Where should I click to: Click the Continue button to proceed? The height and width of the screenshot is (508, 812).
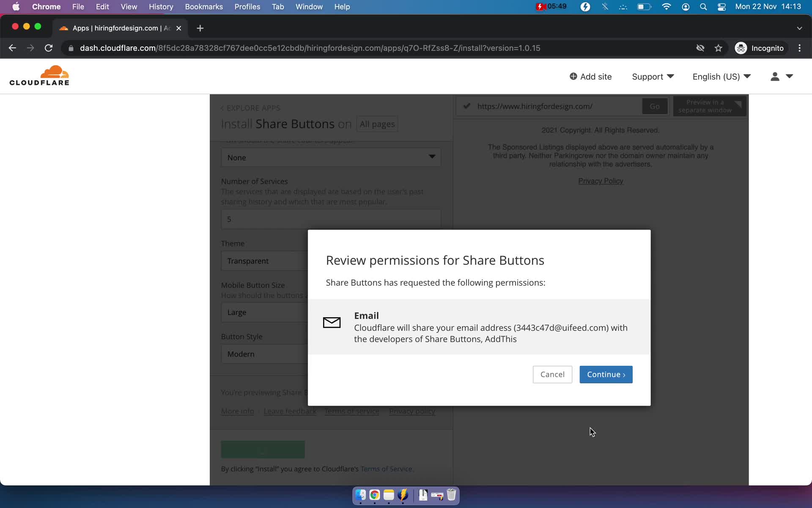pyautogui.click(x=606, y=374)
